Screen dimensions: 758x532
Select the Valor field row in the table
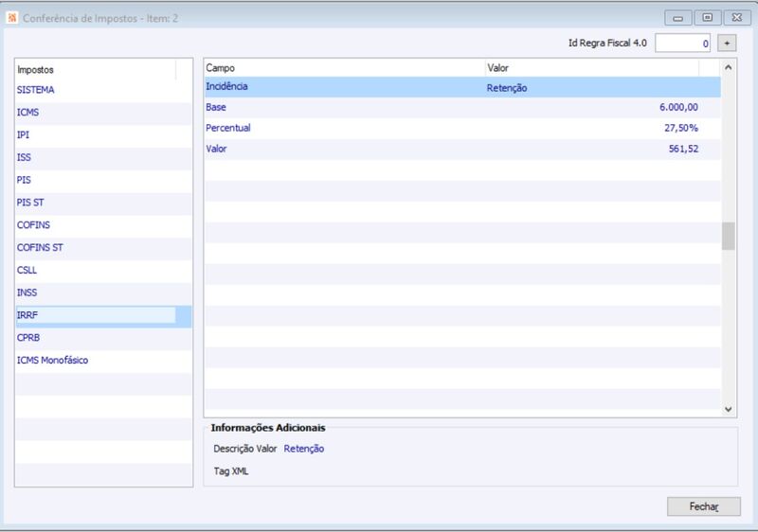coord(462,149)
